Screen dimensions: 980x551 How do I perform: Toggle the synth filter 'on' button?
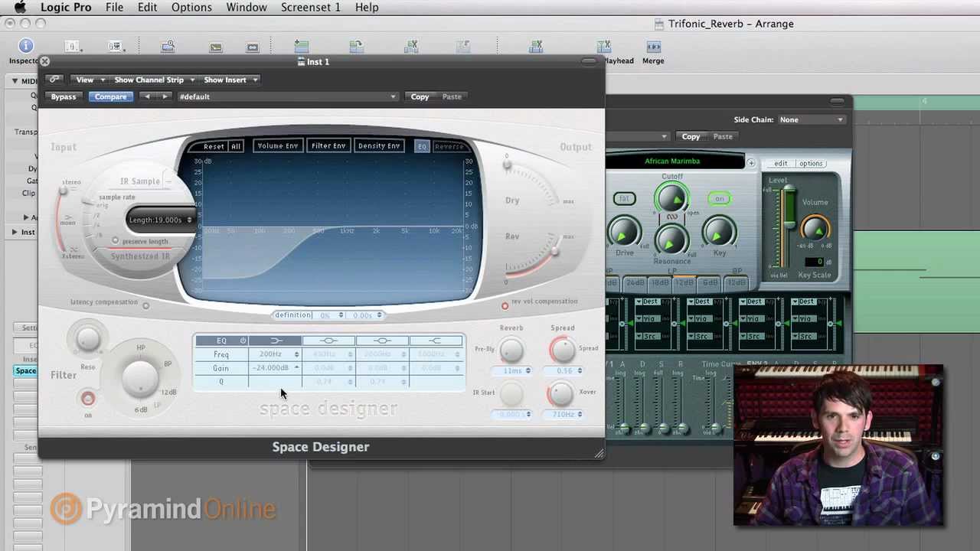(x=719, y=199)
